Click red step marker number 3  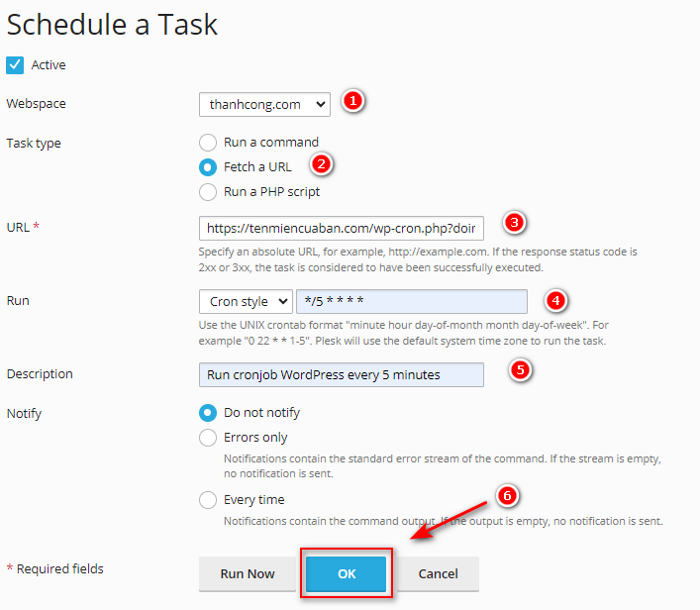[x=514, y=222]
